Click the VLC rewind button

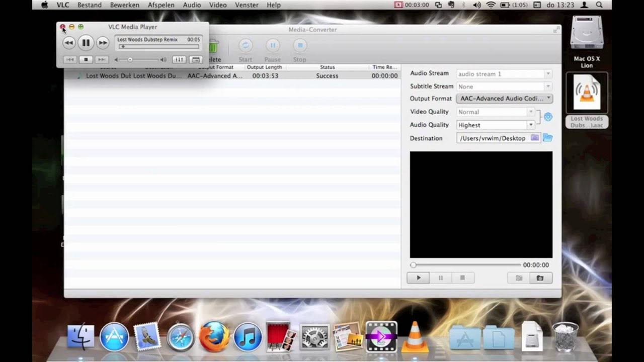69,43
